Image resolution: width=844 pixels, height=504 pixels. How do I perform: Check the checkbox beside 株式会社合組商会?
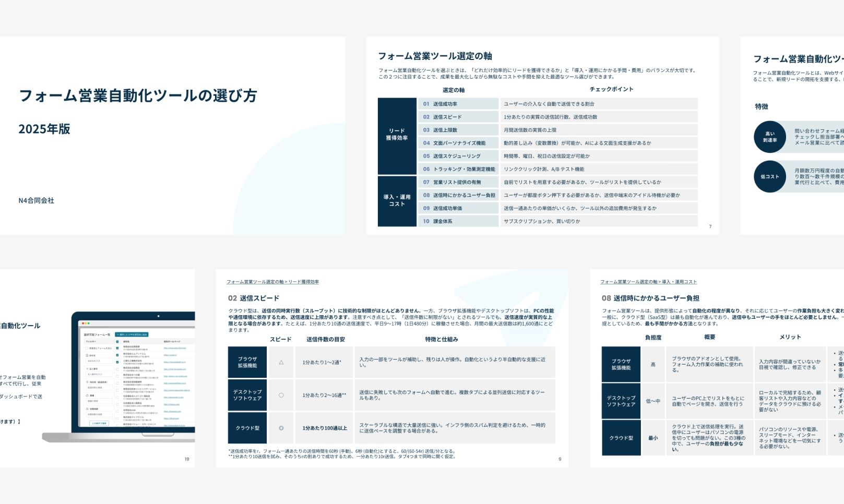click(117, 369)
